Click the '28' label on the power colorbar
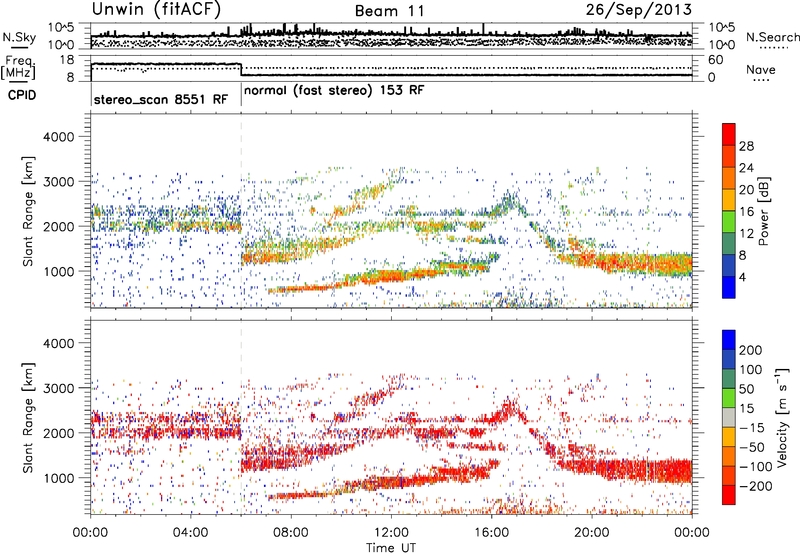This screenshot has width=800, height=554. tap(746, 146)
